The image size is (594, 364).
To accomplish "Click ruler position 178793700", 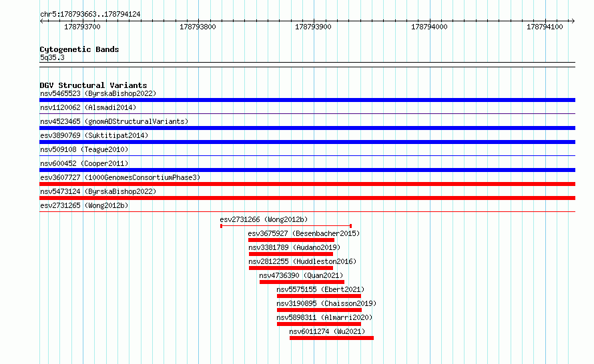I will pos(82,27).
